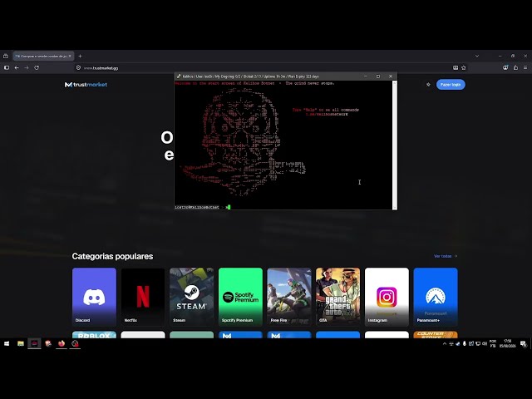
Task: Click the trustmarket logo
Action: pos(86,85)
